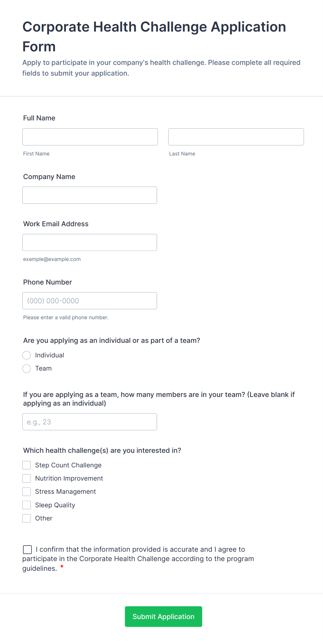Screen dimensions: 323x644
Task: Click the Sleep Quality label text
Action: coord(55,505)
